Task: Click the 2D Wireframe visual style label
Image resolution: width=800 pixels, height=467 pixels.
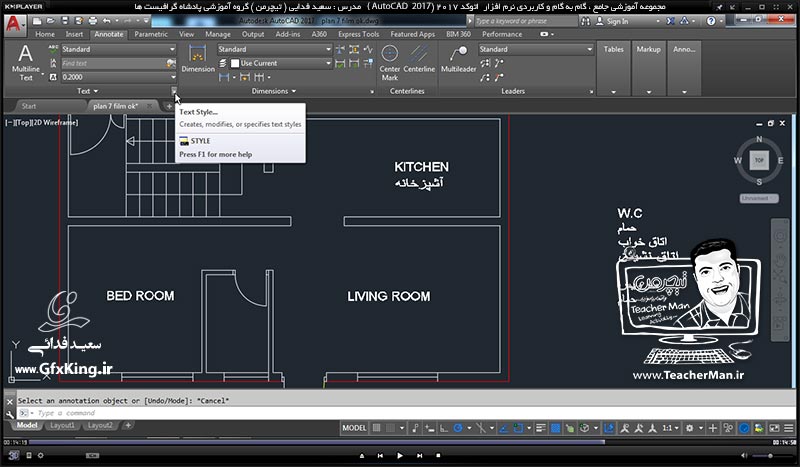Action: 55,122
